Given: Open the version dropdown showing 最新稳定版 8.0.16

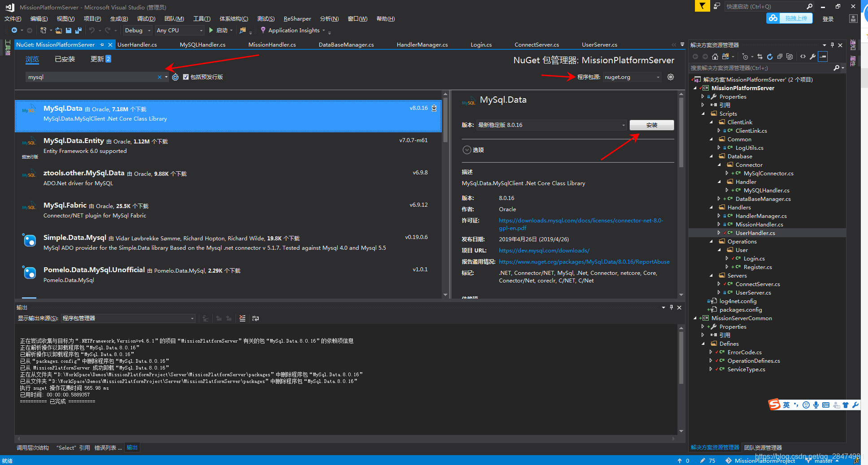Looking at the screenshot, I should coord(551,125).
